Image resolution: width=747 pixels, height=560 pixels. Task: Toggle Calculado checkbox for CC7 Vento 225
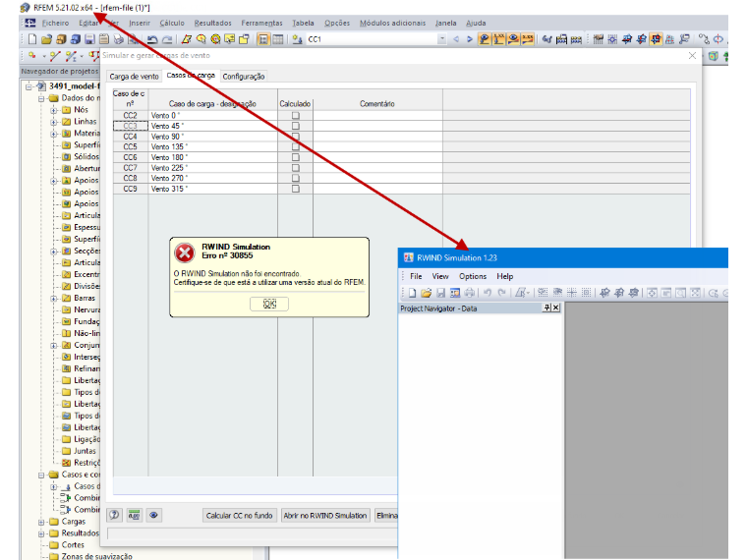click(x=296, y=168)
